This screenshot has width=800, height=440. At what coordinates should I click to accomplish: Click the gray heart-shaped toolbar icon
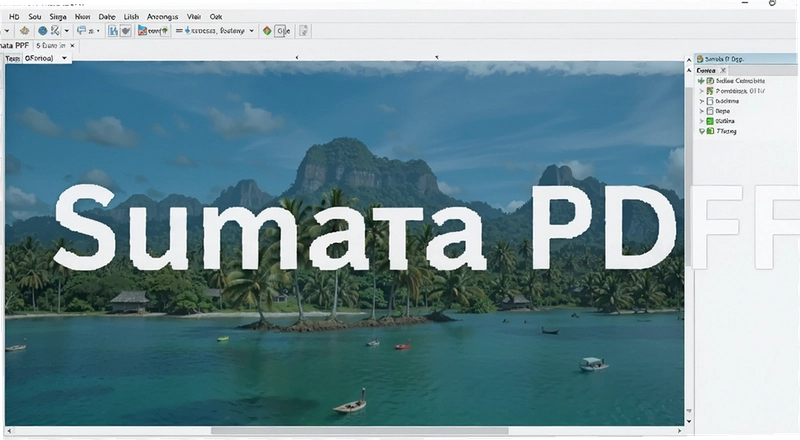(126, 31)
